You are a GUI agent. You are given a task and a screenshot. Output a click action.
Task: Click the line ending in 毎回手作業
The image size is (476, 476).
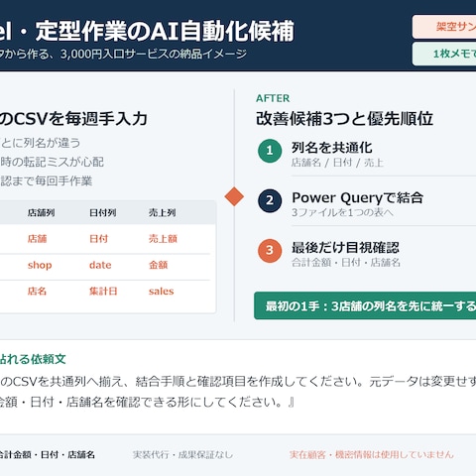pyautogui.click(x=46, y=181)
